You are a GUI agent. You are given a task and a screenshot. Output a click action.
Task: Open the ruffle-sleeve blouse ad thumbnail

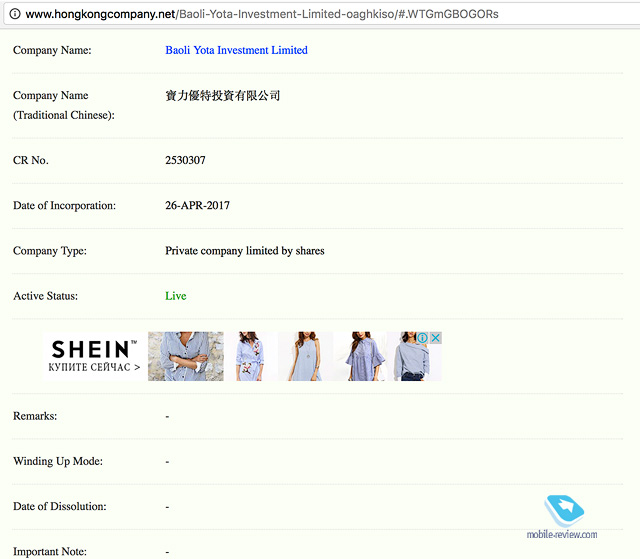coord(362,356)
